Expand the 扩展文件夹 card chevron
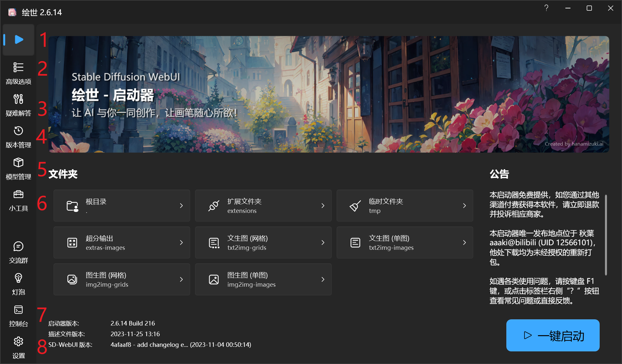 click(x=323, y=206)
